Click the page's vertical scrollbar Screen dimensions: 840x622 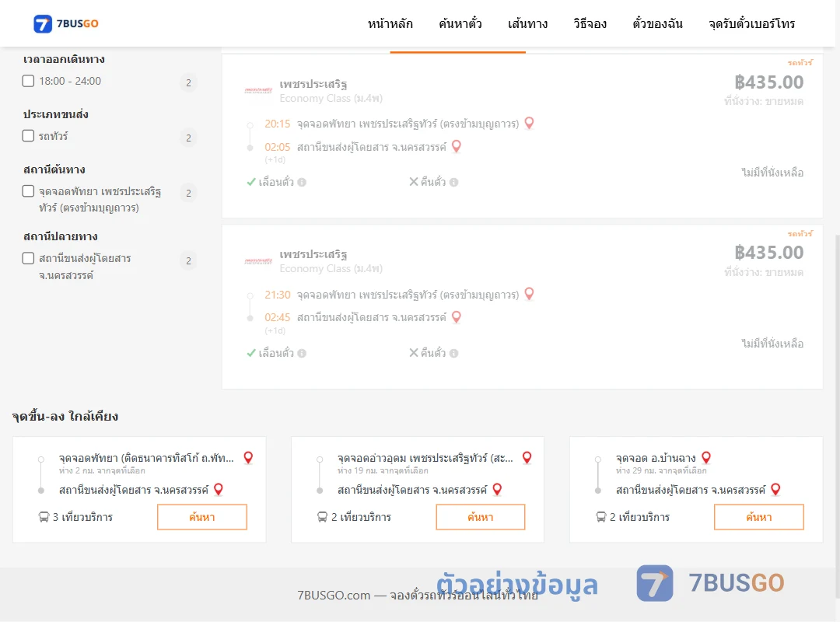[x=838, y=416]
